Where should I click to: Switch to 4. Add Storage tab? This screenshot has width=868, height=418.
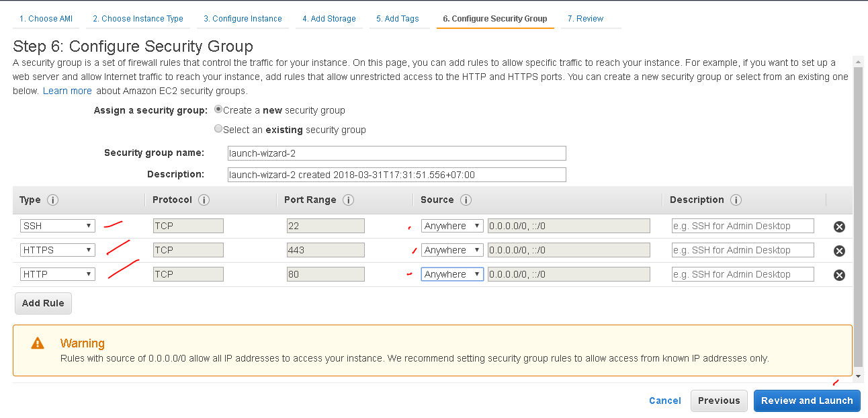click(x=329, y=19)
